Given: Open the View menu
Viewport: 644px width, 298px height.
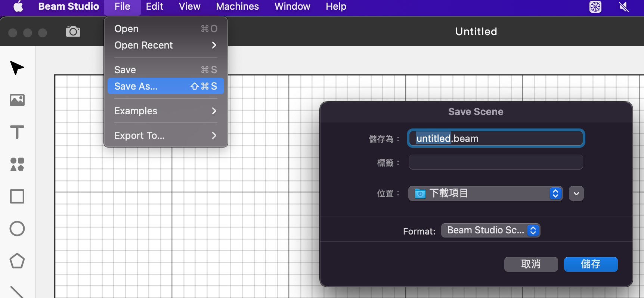Looking at the screenshot, I should tap(190, 6).
